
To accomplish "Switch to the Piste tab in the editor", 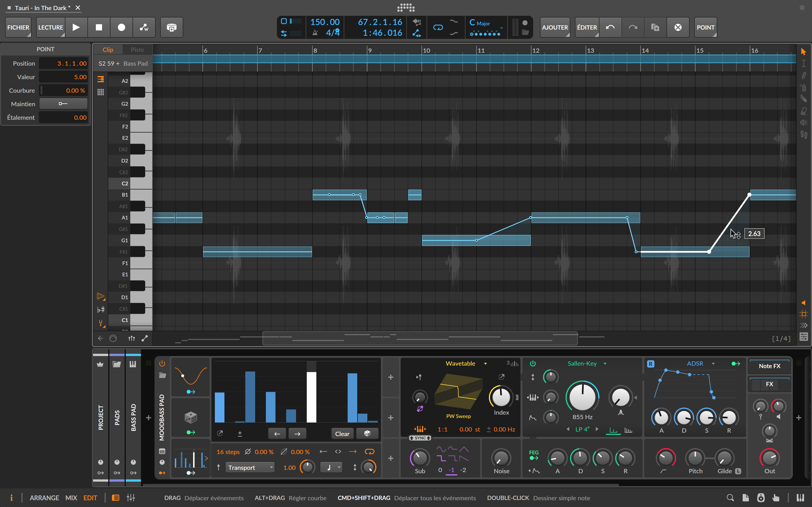I will coord(137,49).
